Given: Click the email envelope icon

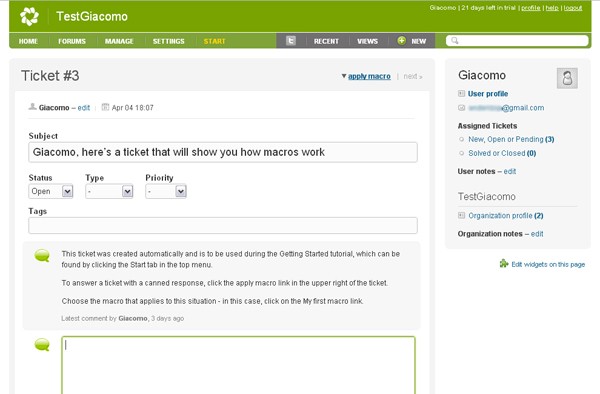Looking at the screenshot, I should [461, 108].
